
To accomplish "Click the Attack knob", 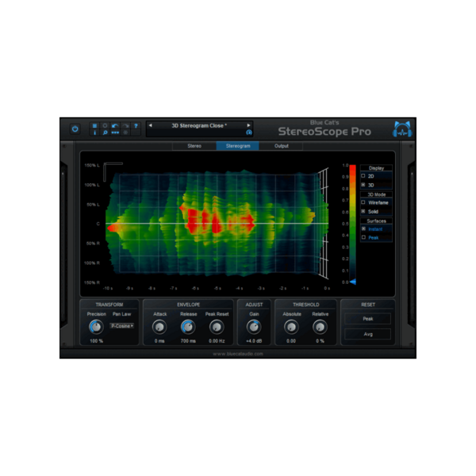I will click(x=159, y=327).
